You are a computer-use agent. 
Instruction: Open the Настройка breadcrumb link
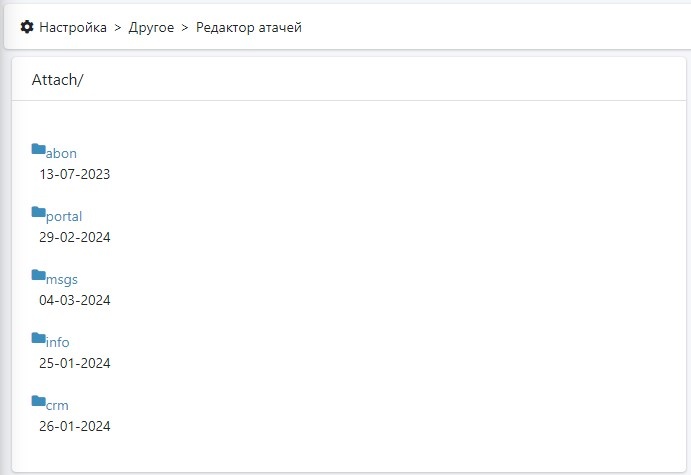(73, 27)
